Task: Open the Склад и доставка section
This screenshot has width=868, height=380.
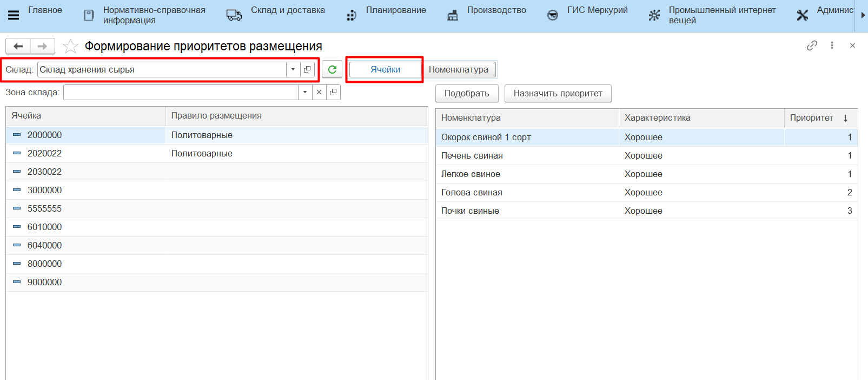Action: click(287, 10)
